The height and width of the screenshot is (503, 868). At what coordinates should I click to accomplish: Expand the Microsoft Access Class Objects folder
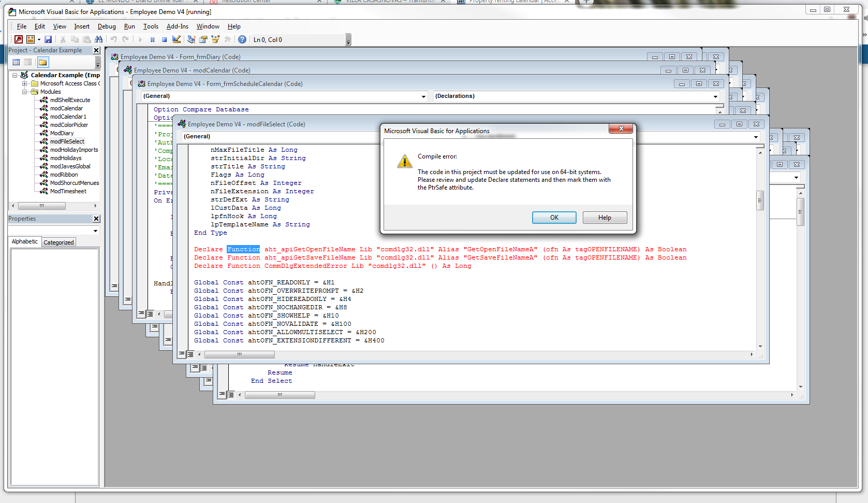[x=24, y=83]
